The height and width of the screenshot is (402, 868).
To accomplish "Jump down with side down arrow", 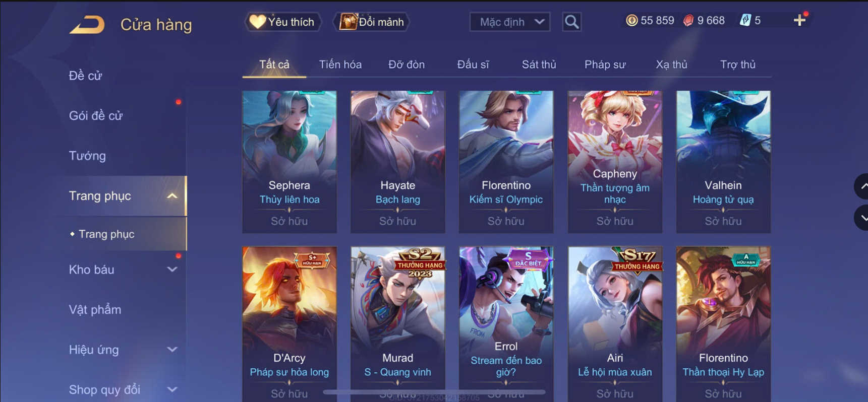I will point(862,218).
